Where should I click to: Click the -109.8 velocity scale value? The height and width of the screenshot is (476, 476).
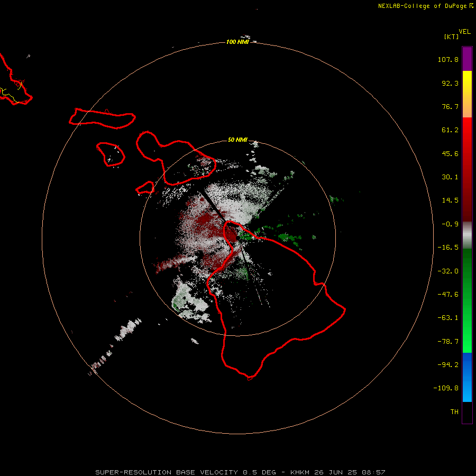(446, 388)
